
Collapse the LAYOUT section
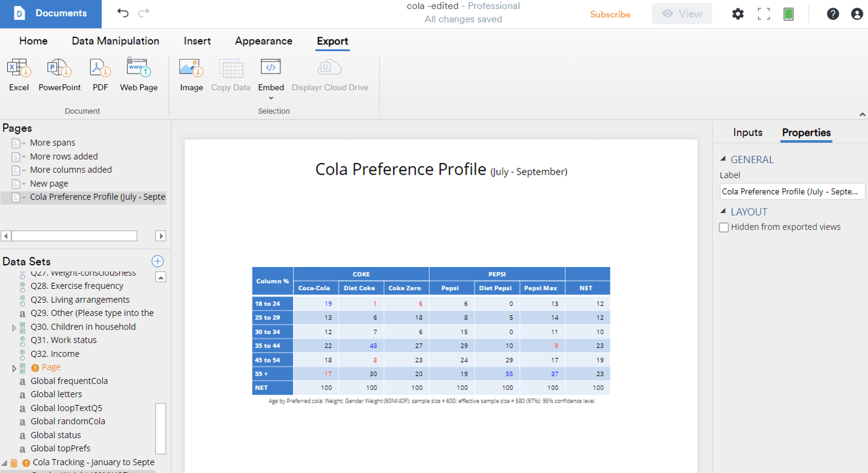(723, 211)
